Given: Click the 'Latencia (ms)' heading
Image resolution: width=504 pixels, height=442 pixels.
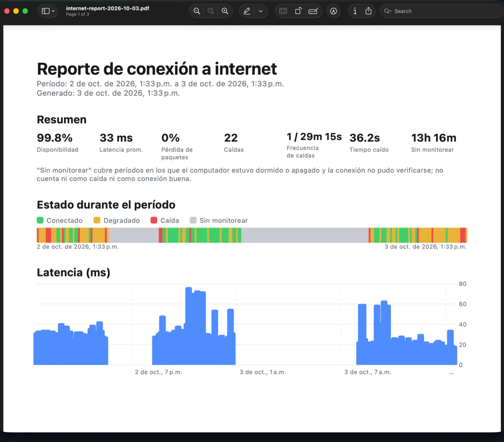Looking at the screenshot, I should coord(73,273).
